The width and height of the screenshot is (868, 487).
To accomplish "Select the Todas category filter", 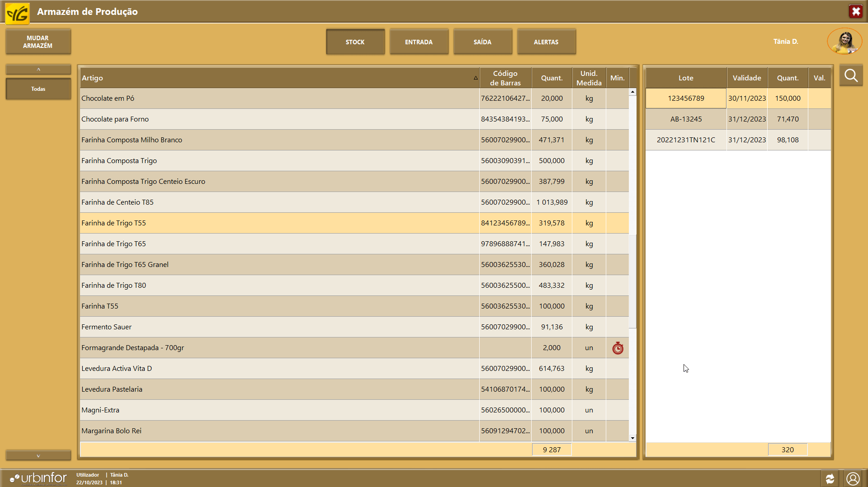I will (x=38, y=89).
